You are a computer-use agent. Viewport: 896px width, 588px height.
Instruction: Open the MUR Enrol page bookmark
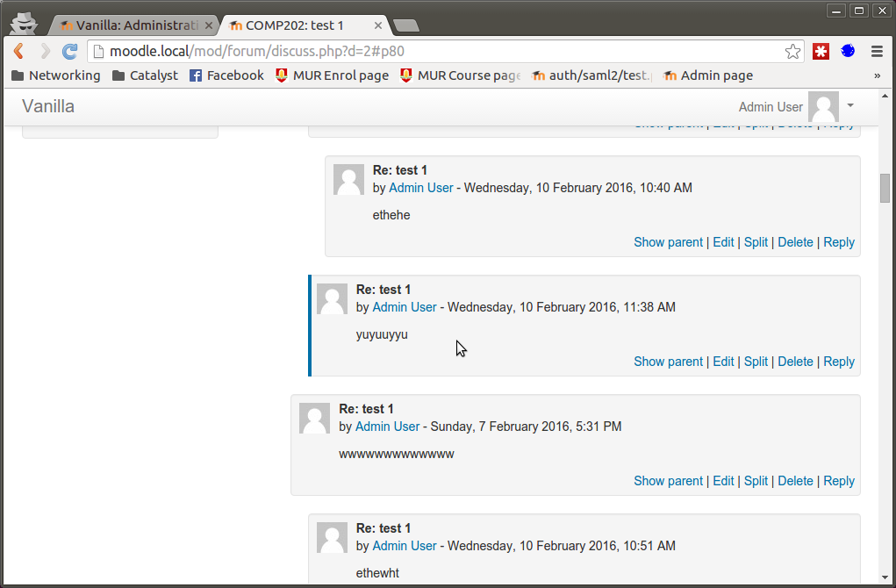click(x=332, y=75)
